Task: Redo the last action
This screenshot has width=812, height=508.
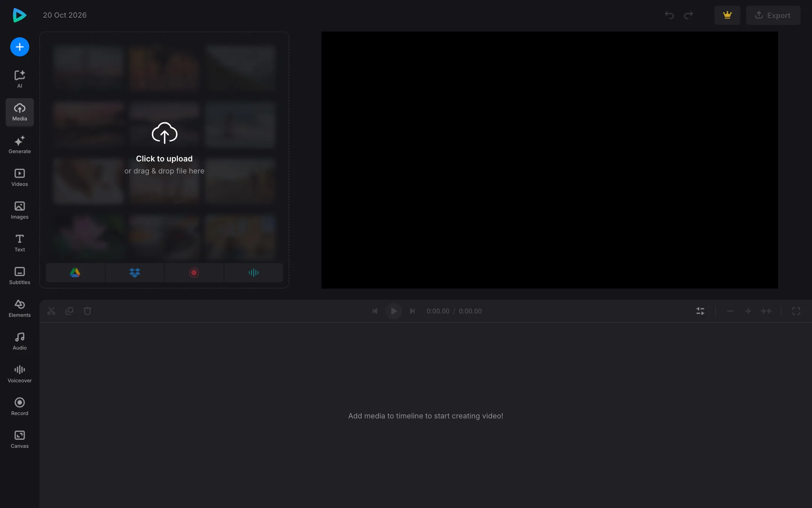Action: pos(688,15)
